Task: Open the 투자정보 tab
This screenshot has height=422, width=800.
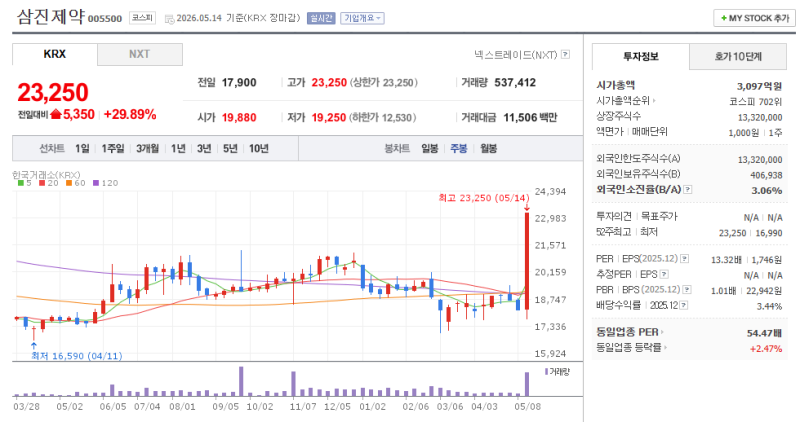Action: click(x=640, y=56)
